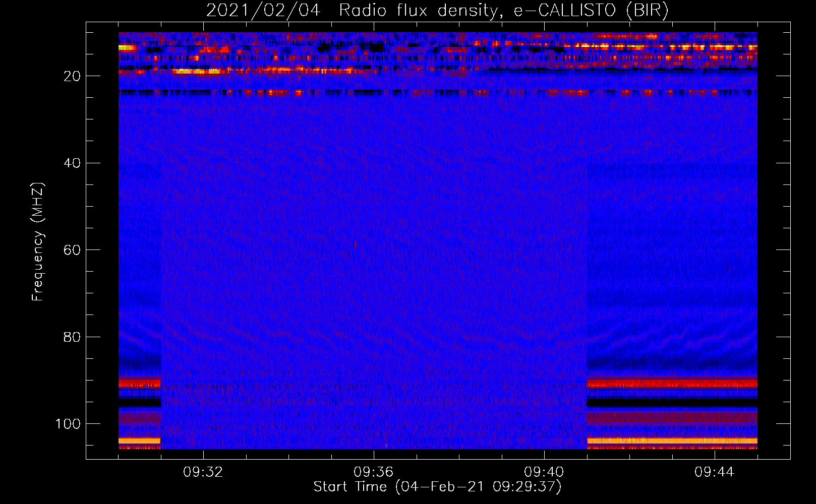Click the frequency tick label 60
This screenshot has width=816, height=504.
click(x=73, y=250)
